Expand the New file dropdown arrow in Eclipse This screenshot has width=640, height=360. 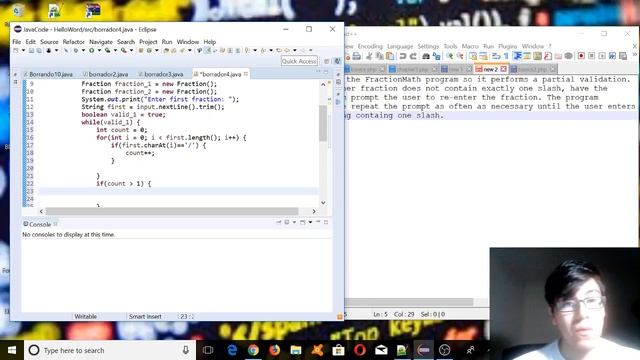pos(24,50)
